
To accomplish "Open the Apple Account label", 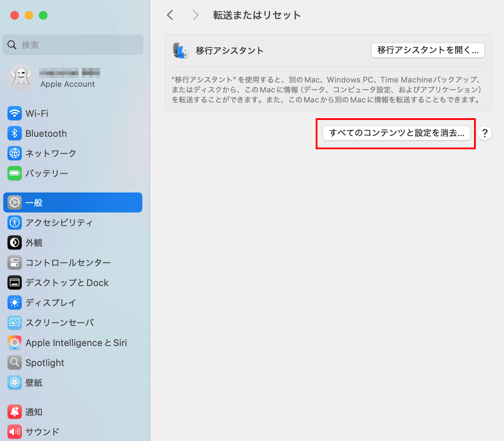I will [68, 84].
